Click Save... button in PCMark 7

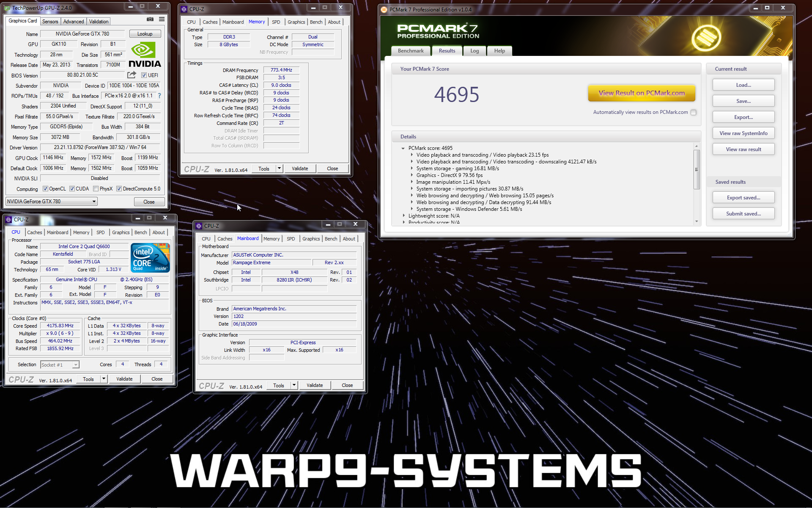coord(743,101)
